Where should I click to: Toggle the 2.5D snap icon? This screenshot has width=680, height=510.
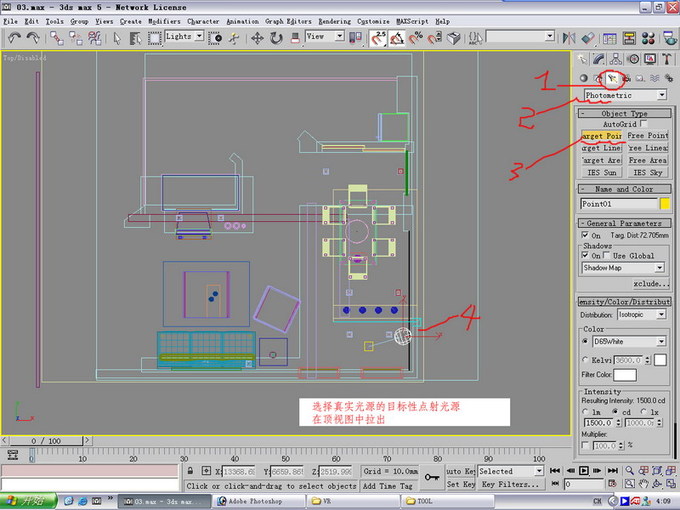(x=378, y=37)
